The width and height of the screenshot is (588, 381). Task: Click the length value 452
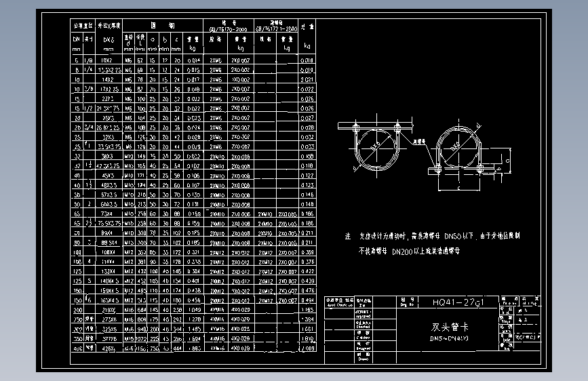point(141,281)
